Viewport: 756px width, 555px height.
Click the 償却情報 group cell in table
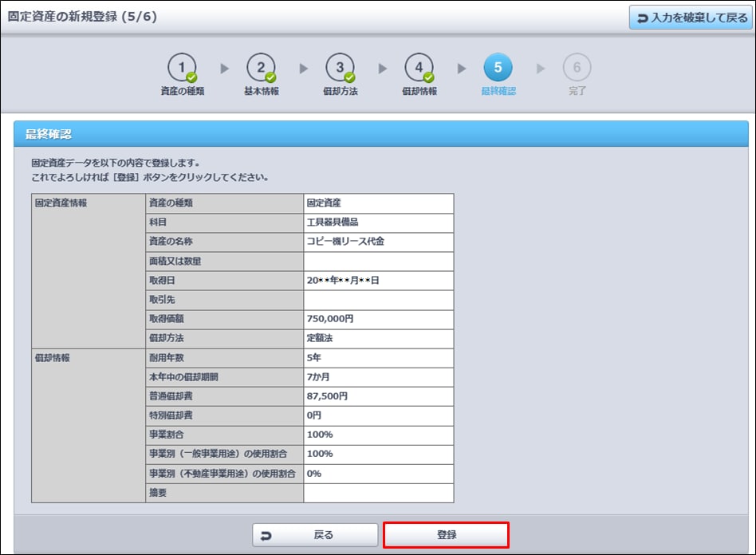point(89,425)
